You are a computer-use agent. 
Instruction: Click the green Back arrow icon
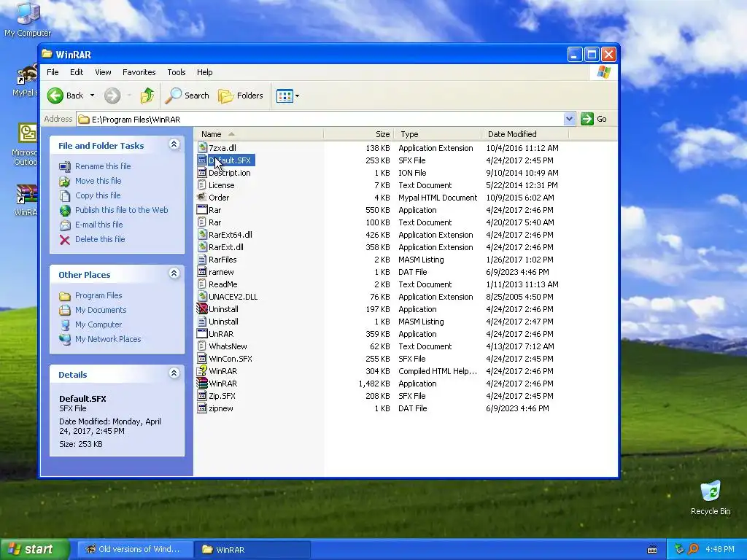55,96
